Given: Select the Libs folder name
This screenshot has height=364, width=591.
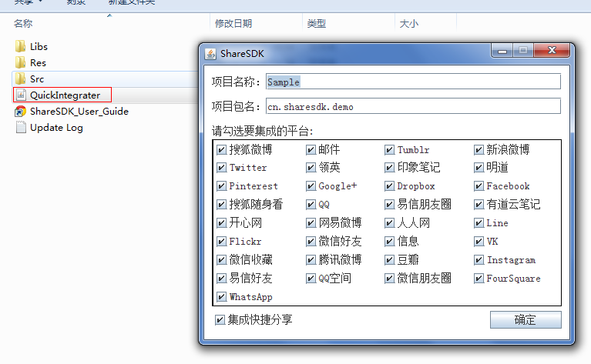Looking at the screenshot, I should 39,47.
